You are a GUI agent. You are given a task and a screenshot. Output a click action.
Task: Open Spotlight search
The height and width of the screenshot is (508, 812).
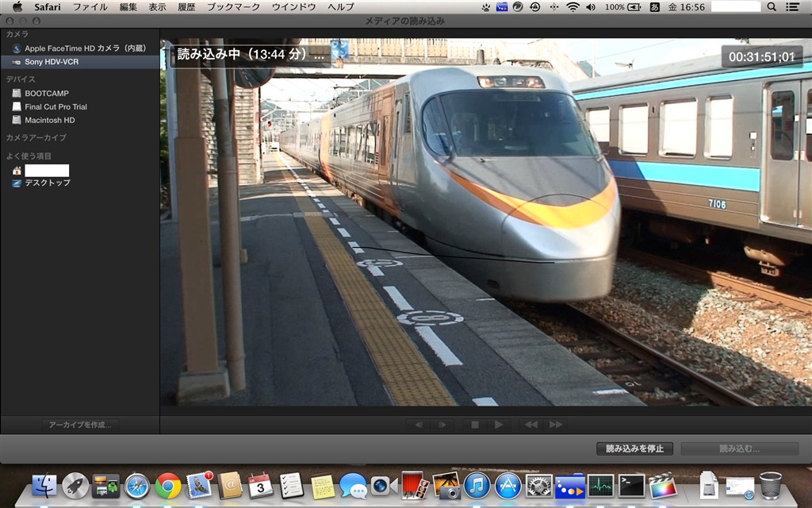772,6
